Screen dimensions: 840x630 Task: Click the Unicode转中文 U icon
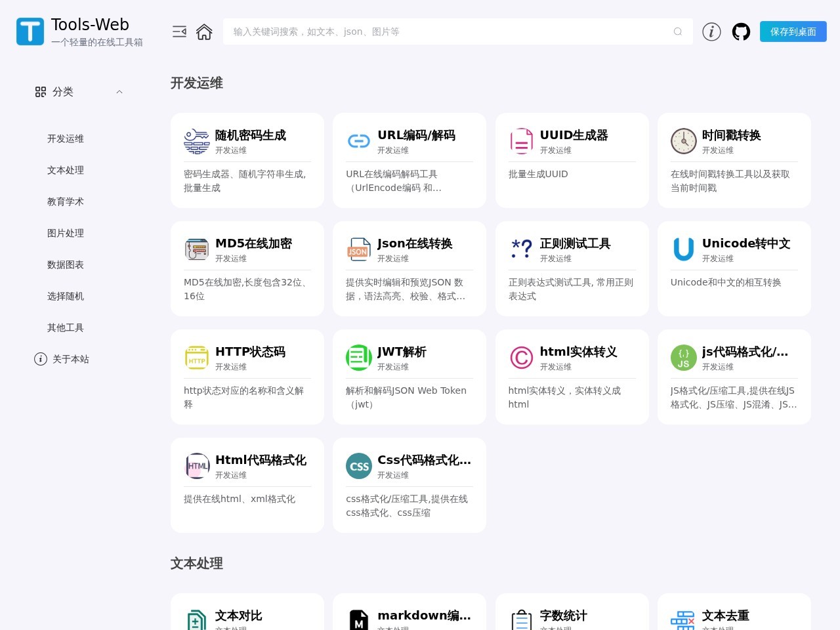[683, 249]
